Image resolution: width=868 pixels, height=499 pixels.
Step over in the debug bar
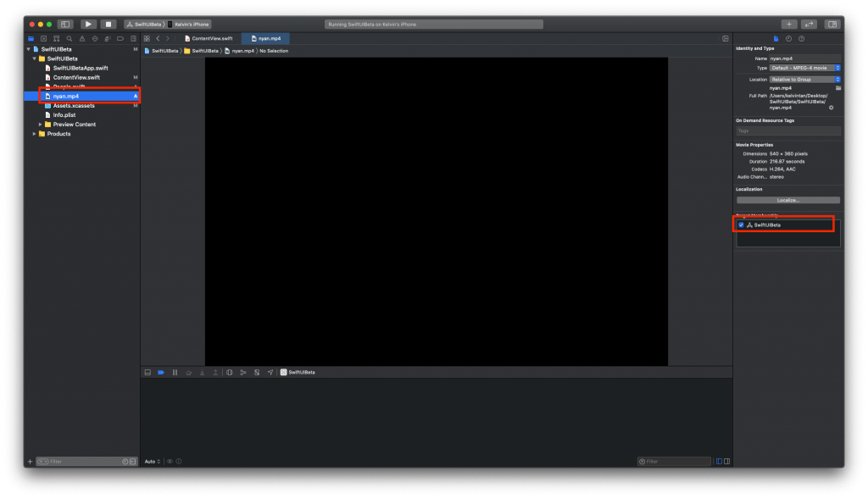(x=190, y=372)
